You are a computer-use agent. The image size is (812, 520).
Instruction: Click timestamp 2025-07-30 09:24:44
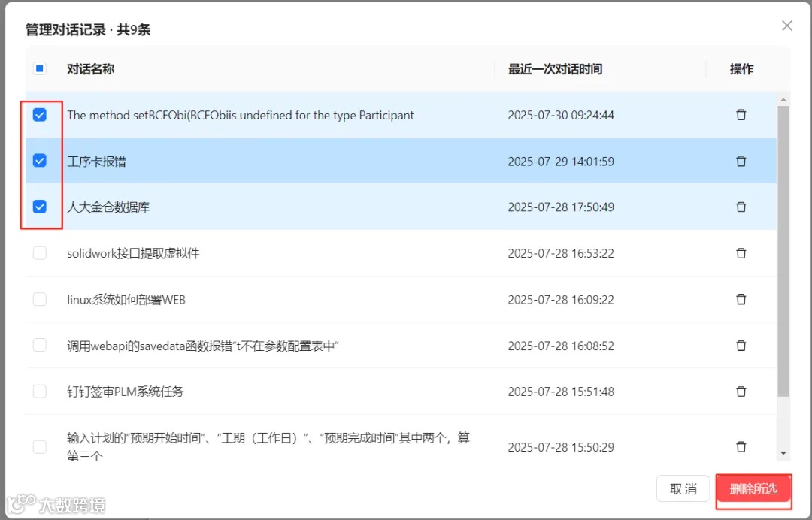click(x=561, y=115)
